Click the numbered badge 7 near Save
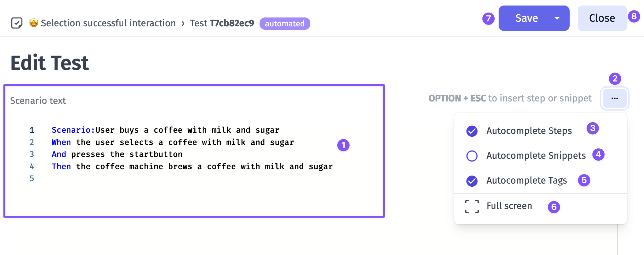644x255 pixels. tap(489, 19)
